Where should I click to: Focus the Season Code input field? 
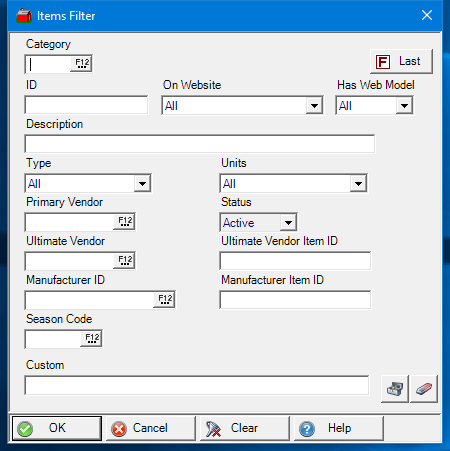tap(53, 339)
